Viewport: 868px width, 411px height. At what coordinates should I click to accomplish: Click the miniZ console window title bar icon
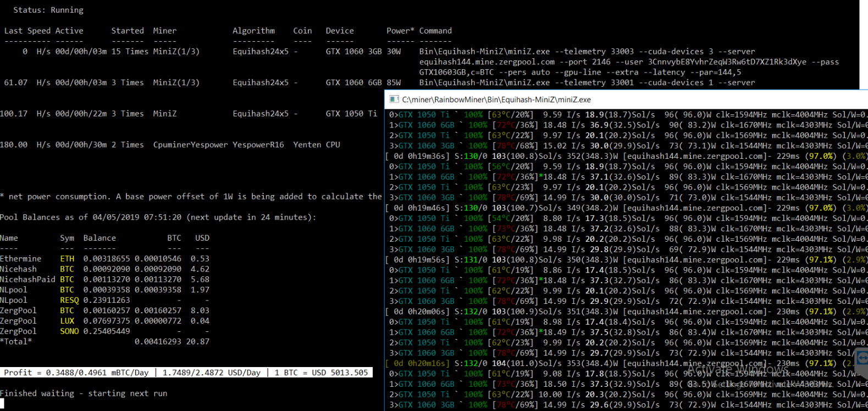coord(394,99)
